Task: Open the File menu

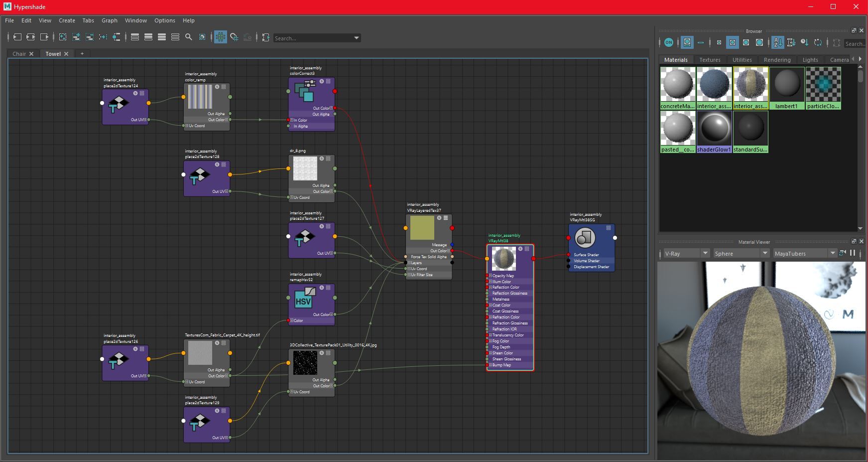Action: pos(9,20)
